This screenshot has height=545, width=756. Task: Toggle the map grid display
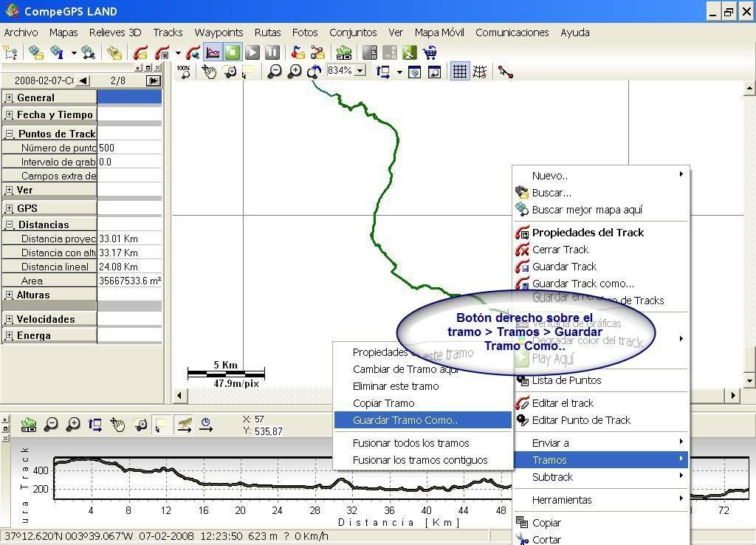(x=459, y=72)
